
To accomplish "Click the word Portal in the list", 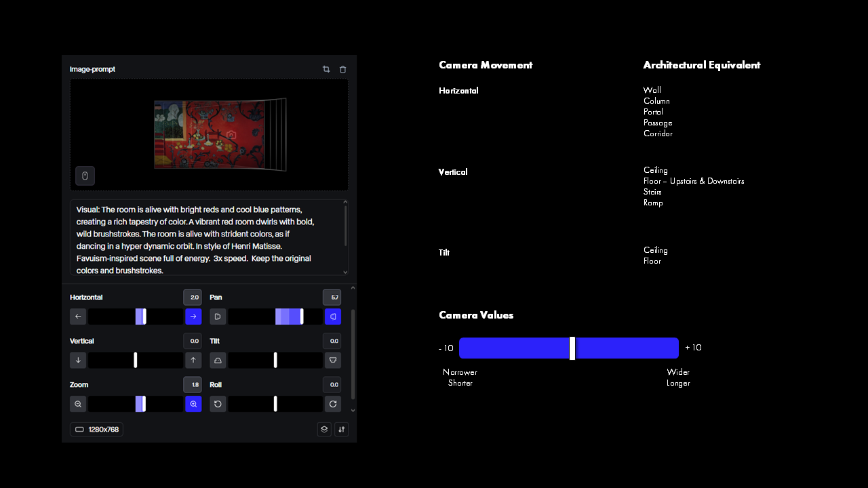I will click(x=653, y=112).
